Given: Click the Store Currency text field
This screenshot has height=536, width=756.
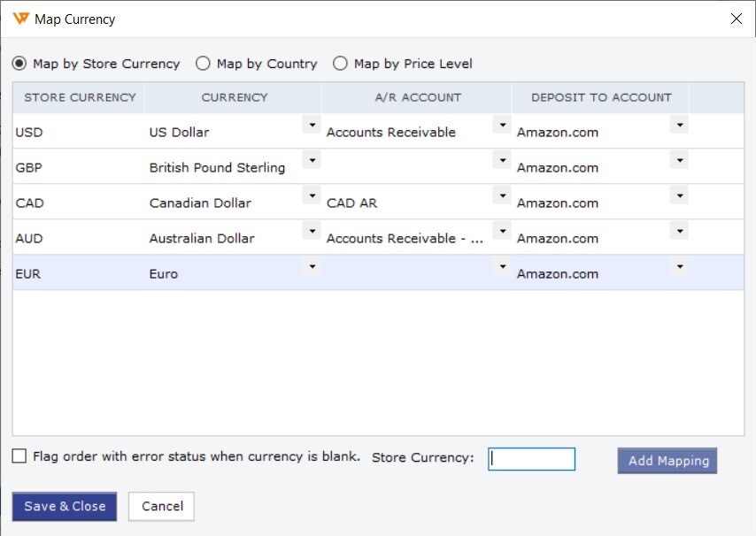Looking at the screenshot, I should pyautogui.click(x=531, y=459).
